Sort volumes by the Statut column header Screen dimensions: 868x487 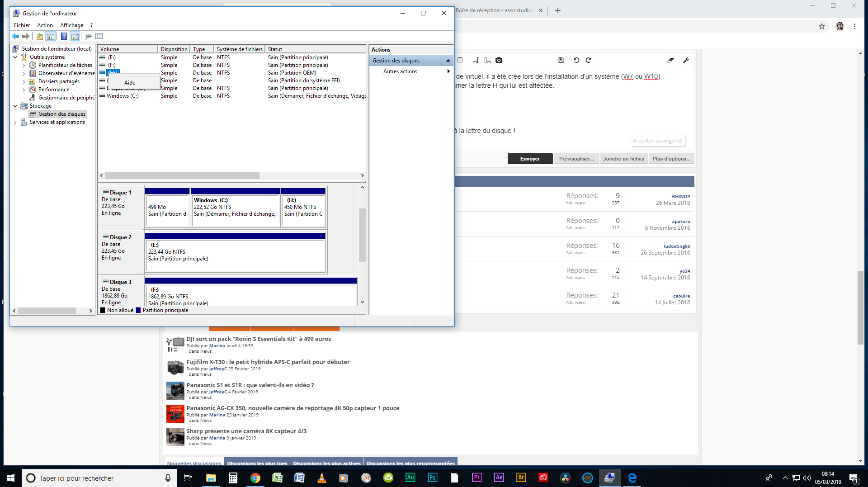pyautogui.click(x=316, y=49)
